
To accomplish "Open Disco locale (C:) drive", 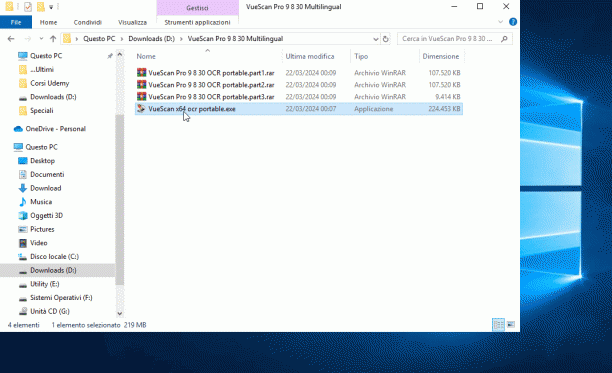I will tap(54, 256).
